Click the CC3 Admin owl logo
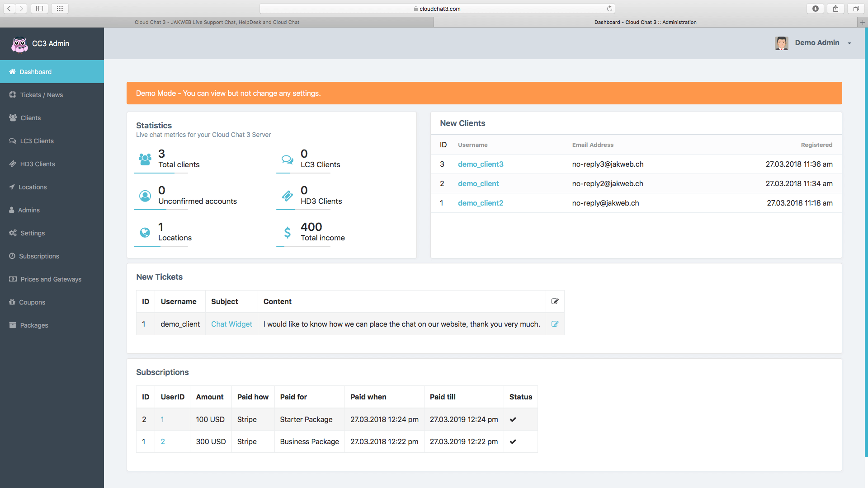Image resolution: width=868 pixels, height=488 pixels. click(x=19, y=43)
